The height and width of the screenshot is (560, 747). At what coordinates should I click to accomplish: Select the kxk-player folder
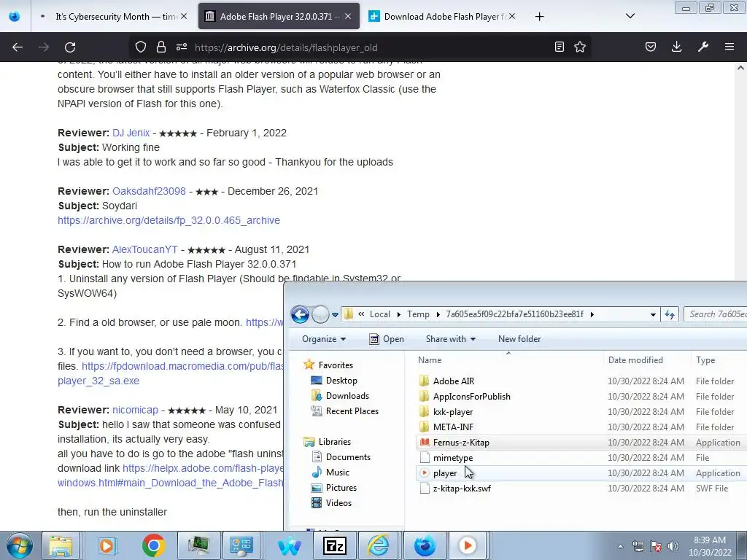point(452,411)
